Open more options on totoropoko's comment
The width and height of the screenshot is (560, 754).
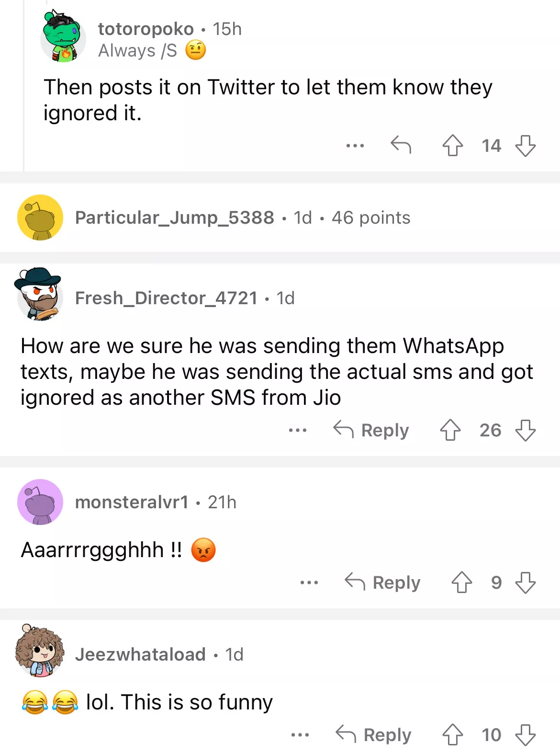(x=355, y=145)
